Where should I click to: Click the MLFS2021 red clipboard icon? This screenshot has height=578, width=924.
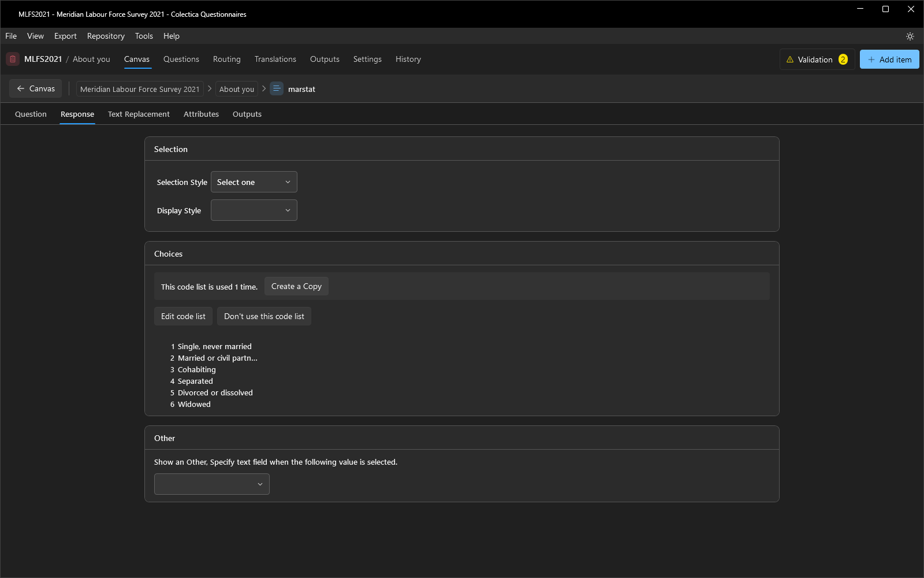pyautogui.click(x=13, y=59)
